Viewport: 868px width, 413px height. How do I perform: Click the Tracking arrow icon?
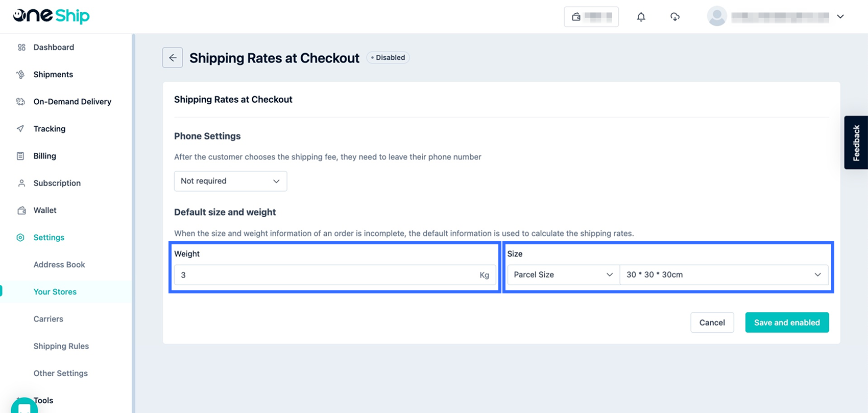pyautogui.click(x=20, y=129)
